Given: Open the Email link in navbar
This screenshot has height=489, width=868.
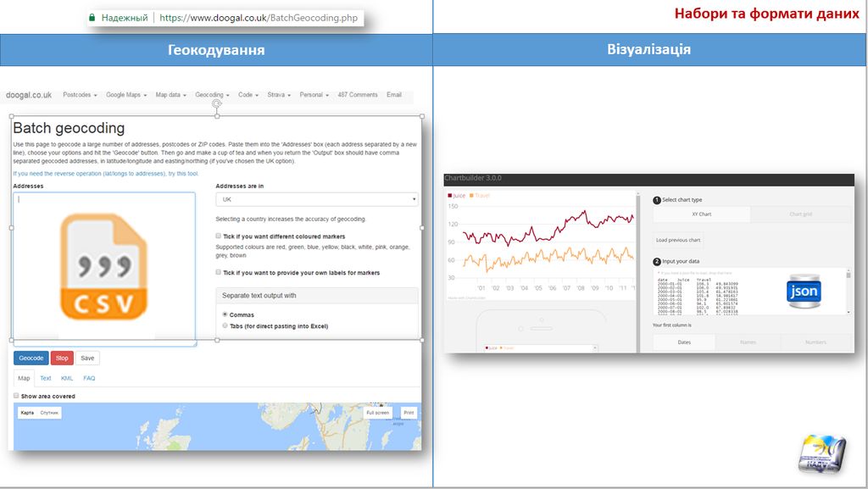Looking at the screenshot, I should click(394, 95).
